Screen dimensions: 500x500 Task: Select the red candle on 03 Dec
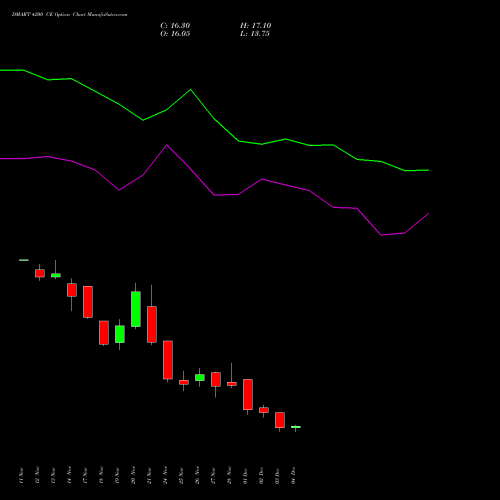[x=280, y=420]
